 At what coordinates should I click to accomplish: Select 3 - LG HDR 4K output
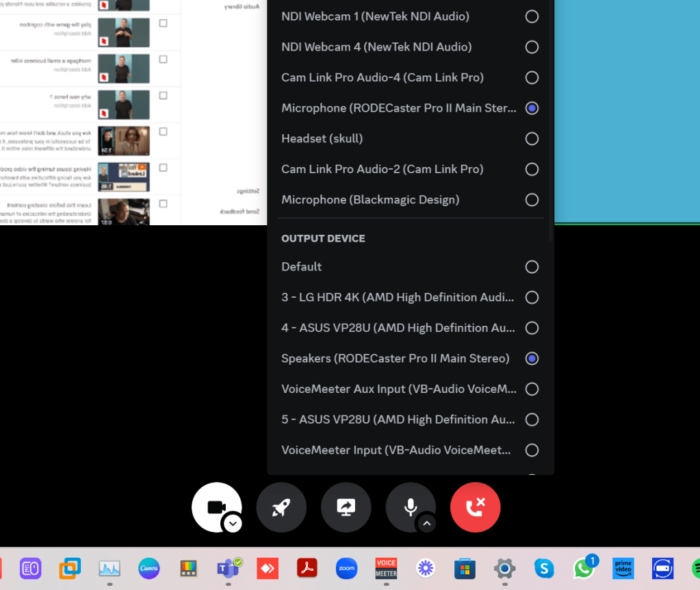pyautogui.click(x=409, y=298)
